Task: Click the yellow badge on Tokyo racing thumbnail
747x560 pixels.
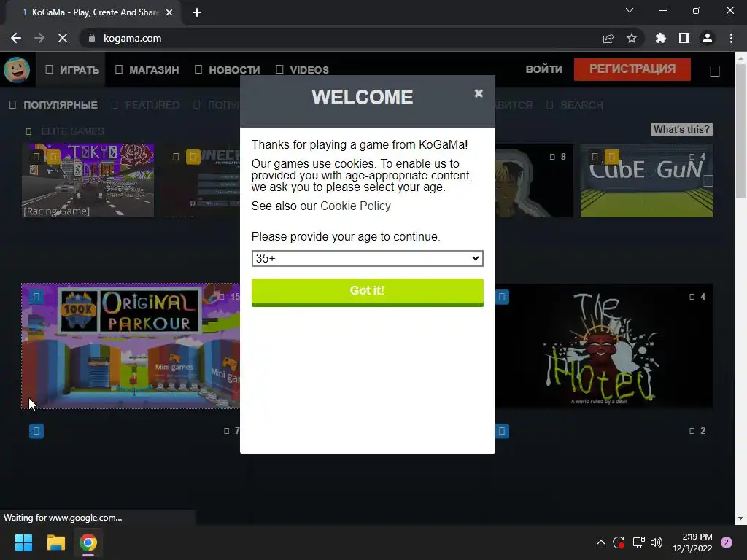Action: pyautogui.click(x=53, y=157)
